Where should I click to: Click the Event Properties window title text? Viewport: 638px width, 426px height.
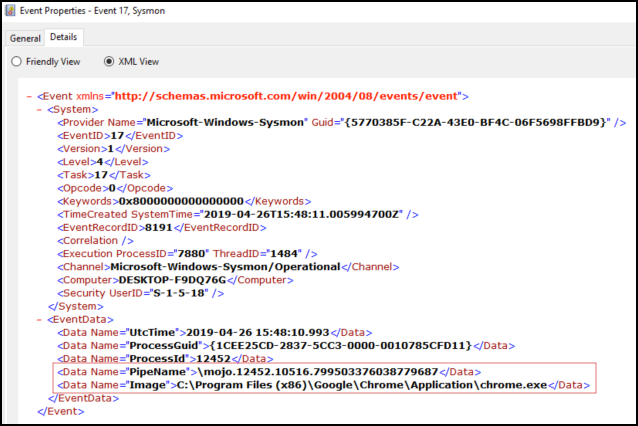click(x=92, y=11)
